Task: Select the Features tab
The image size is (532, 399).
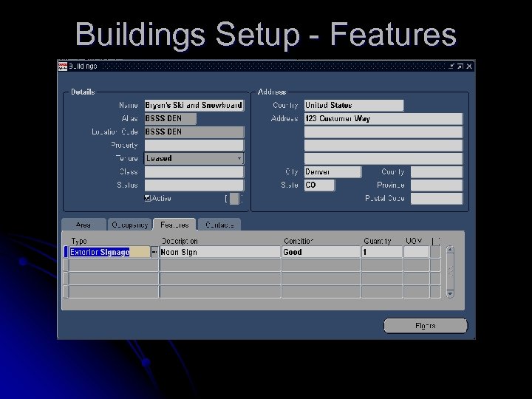Action: pos(174,225)
